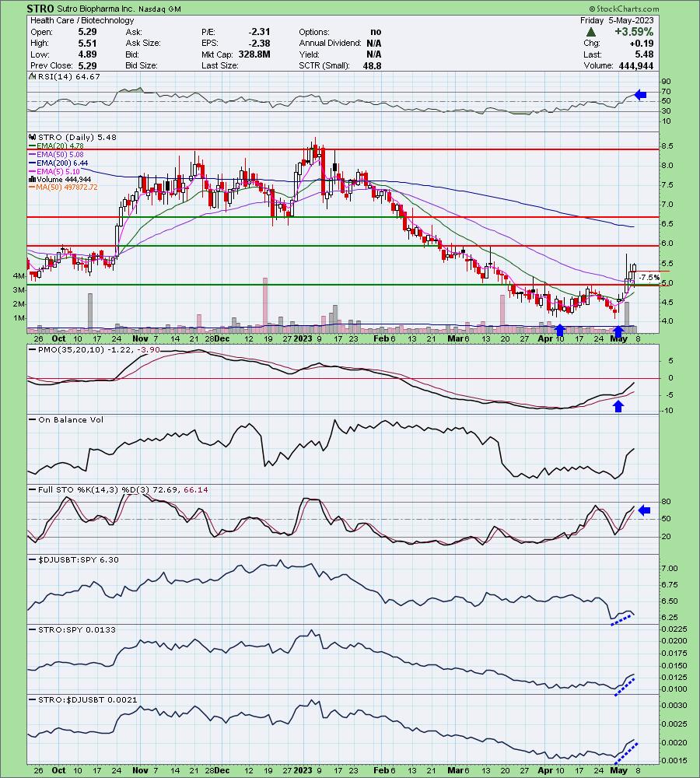Click the percent change +3.59%
The image size is (700, 778).
[x=634, y=32]
